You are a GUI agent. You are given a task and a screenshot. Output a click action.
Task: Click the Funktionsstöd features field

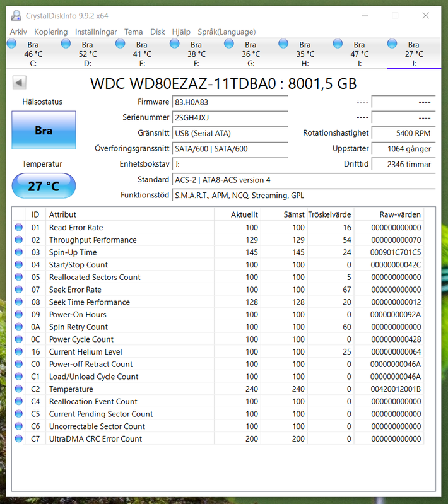point(304,196)
